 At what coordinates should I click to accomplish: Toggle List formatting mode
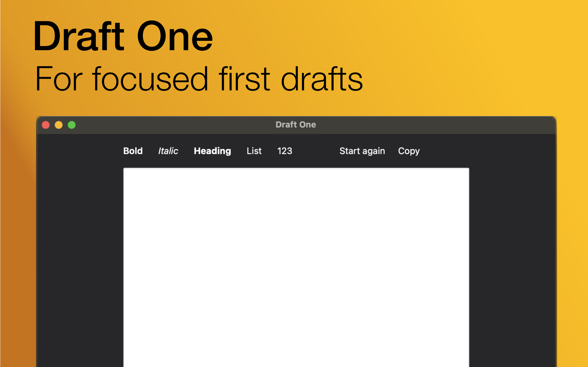coord(254,150)
